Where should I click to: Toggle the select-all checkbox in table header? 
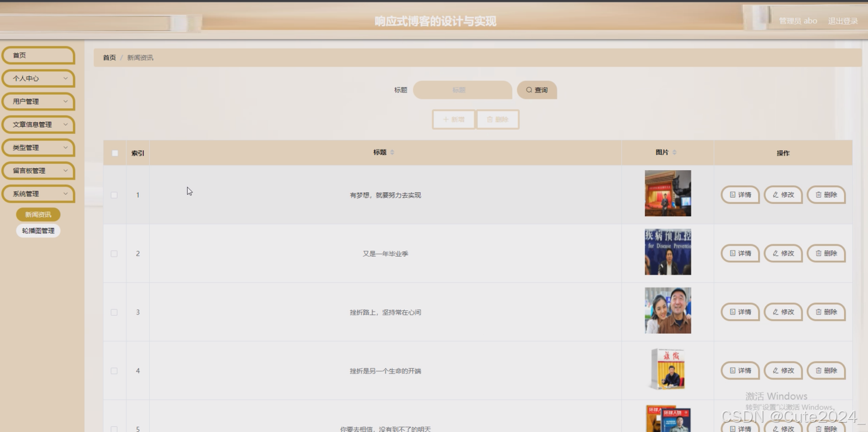(115, 153)
